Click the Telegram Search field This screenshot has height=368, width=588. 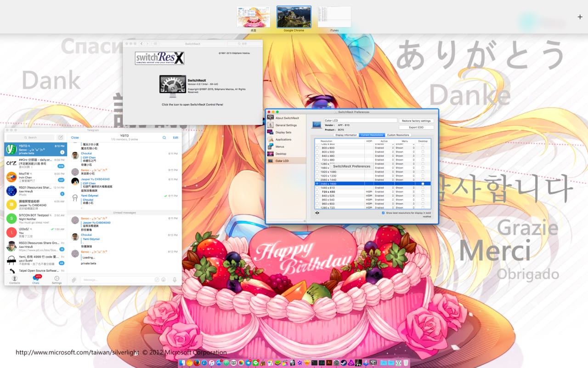(30, 138)
